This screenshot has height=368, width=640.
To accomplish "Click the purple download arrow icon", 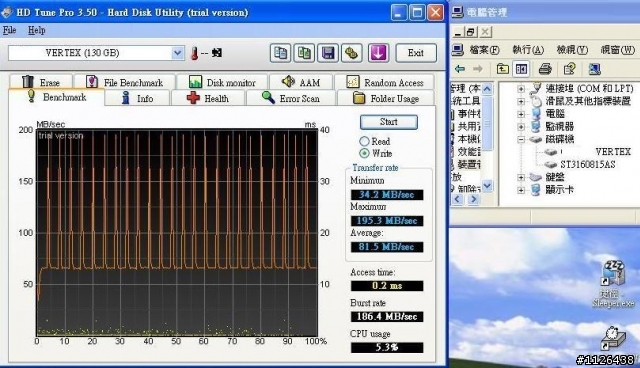I will pyautogui.click(x=378, y=53).
